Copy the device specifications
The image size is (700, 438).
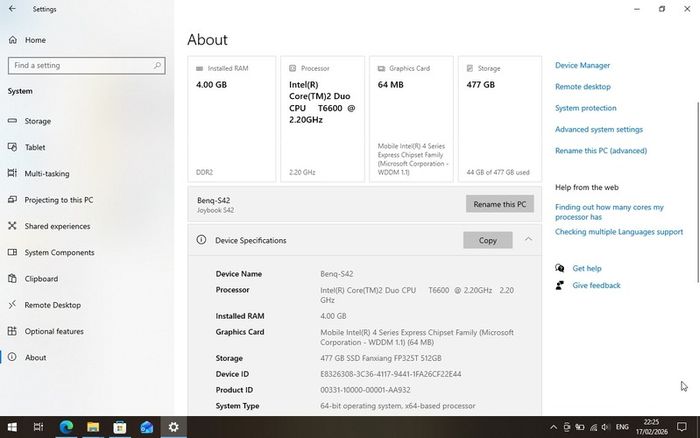(x=488, y=240)
